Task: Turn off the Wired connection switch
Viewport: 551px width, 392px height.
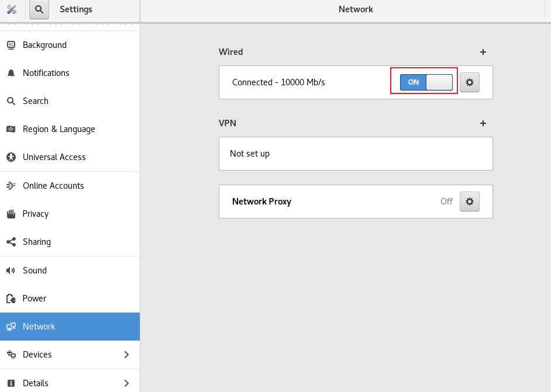Action: pos(426,82)
